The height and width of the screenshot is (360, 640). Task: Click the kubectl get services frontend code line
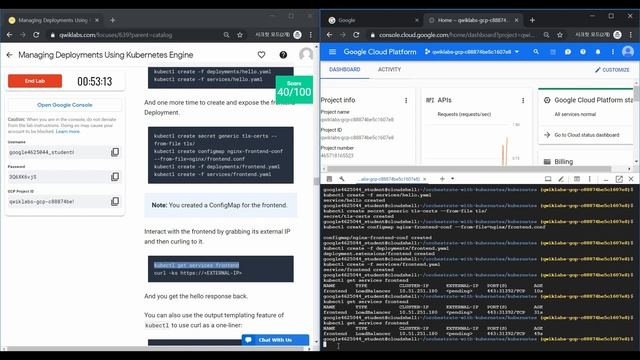pyautogui.click(x=196, y=265)
